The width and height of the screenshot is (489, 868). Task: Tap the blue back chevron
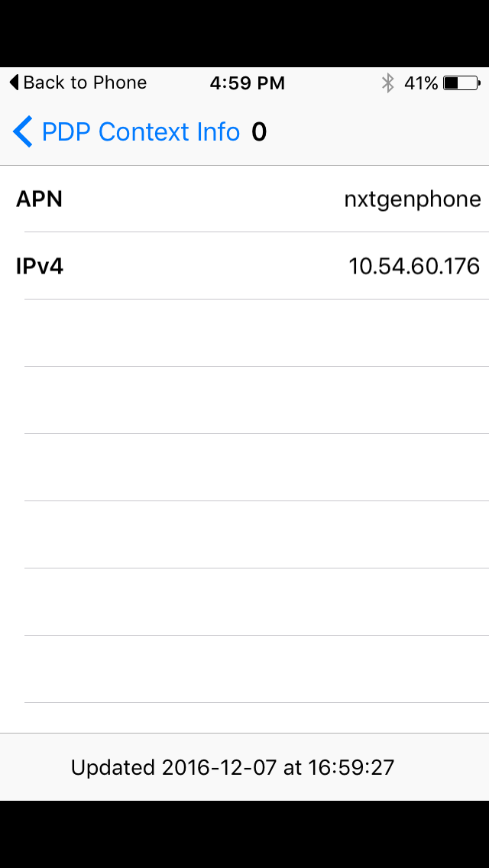coord(23,132)
